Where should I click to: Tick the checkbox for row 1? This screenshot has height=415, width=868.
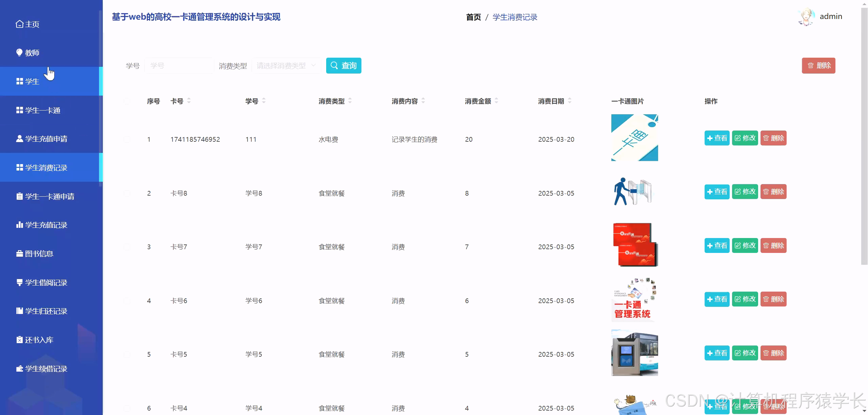[x=127, y=139]
